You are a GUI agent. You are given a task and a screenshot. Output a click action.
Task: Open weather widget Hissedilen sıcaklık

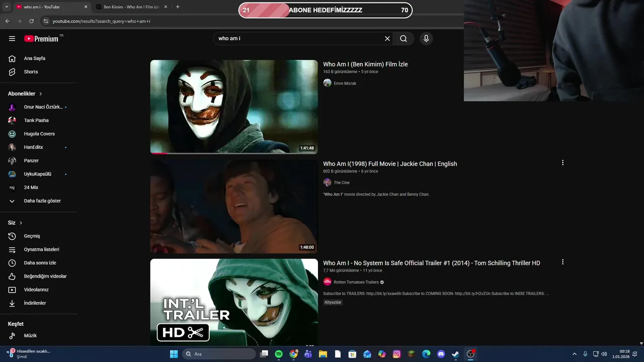(29, 354)
